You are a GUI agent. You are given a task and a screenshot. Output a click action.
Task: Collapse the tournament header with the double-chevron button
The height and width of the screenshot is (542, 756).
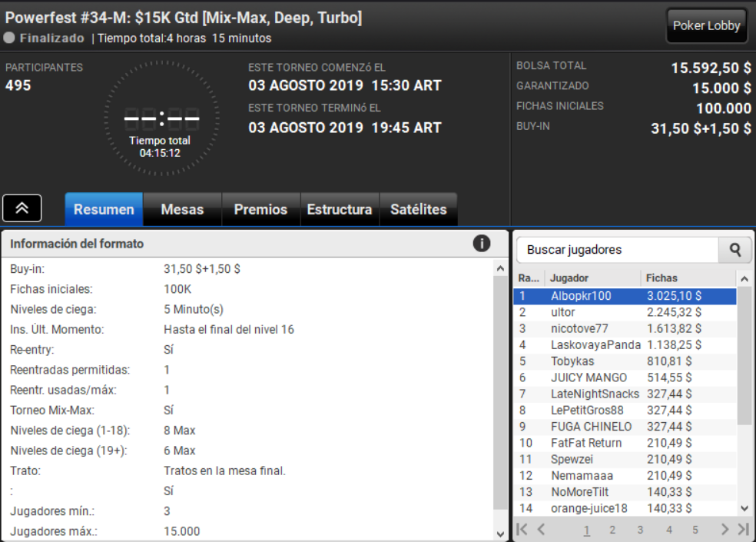pos(22,208)
